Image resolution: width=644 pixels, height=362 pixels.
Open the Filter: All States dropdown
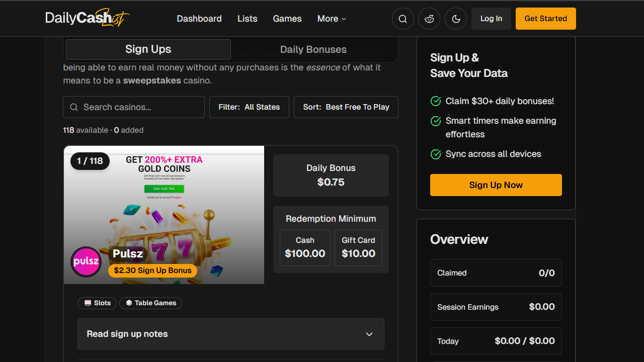pyautogui.click(x=249, y=107)
